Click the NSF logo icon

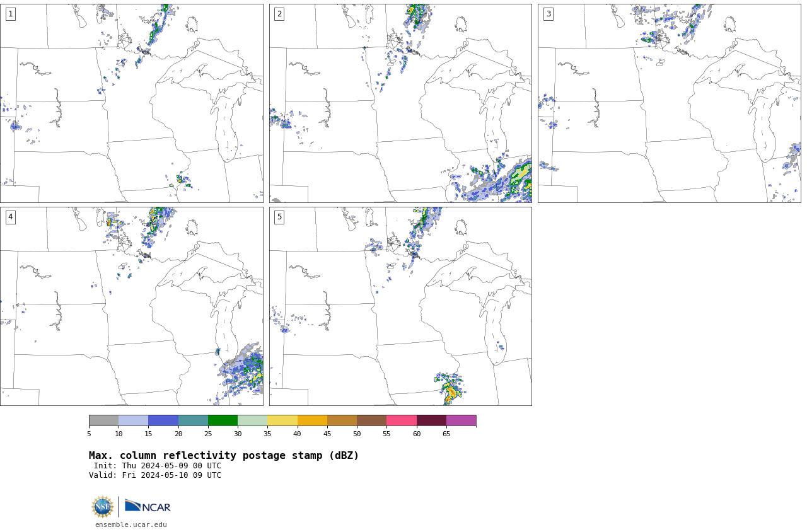(103, 507)
